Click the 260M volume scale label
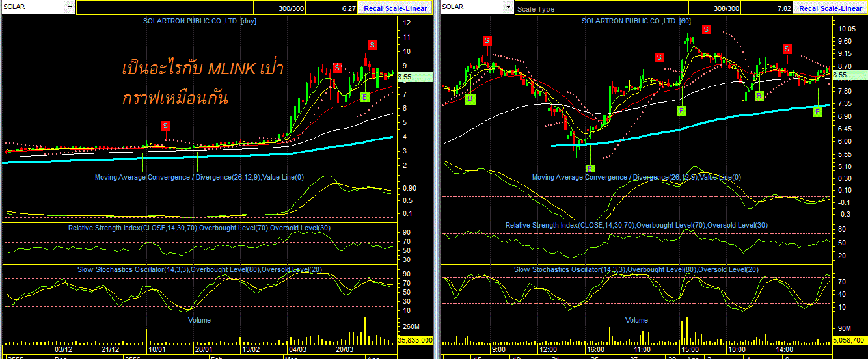Viewport: 868px width, 359px height. click(411, 326)
